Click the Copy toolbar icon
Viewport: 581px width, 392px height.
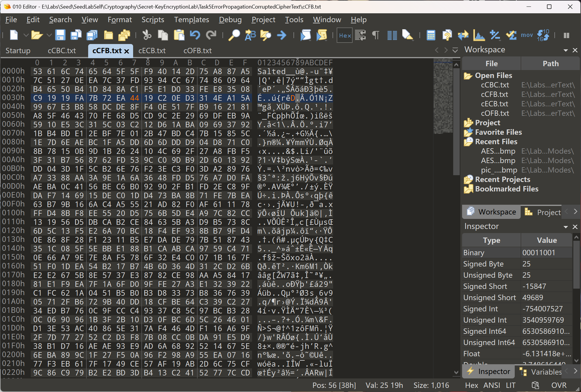pos(162,35)
